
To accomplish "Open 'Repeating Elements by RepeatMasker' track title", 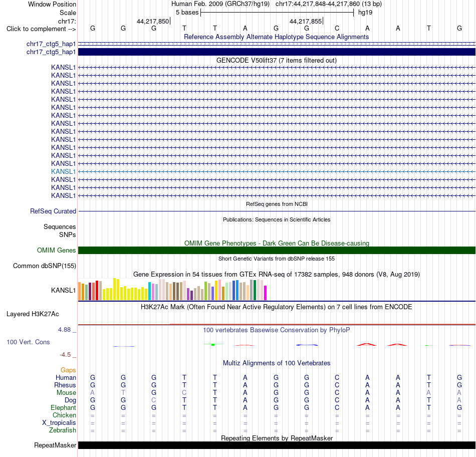I will click(x=277, y=438).
